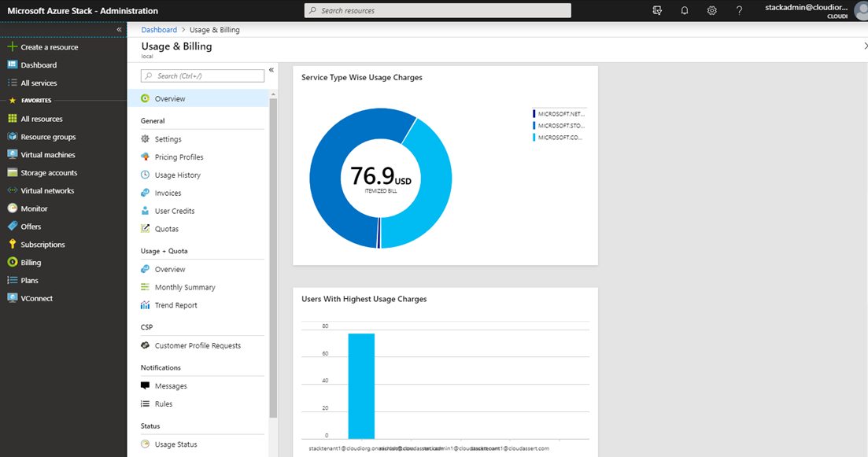Open Resource groups from favorites
This screenshot has height=457, width=868.
[48, 137]
